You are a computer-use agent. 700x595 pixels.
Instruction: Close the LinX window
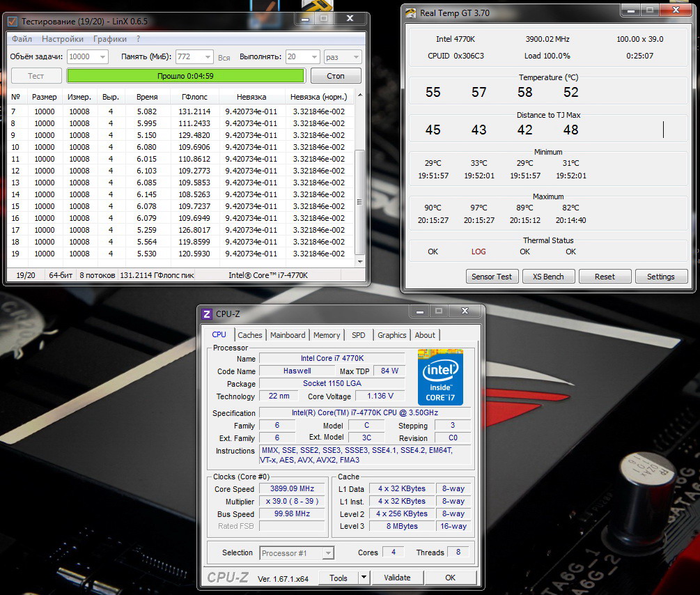click(x=350, y=18)
